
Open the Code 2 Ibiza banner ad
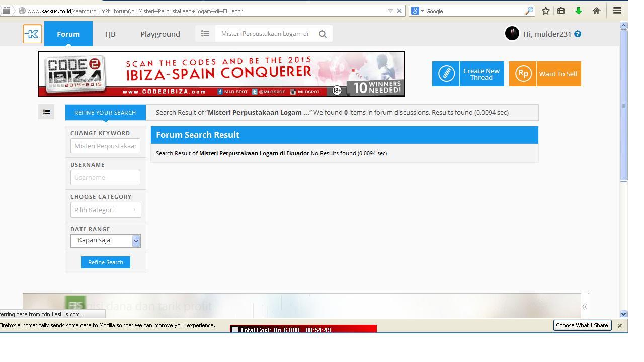pyautogui.click(x=221, y=74)
